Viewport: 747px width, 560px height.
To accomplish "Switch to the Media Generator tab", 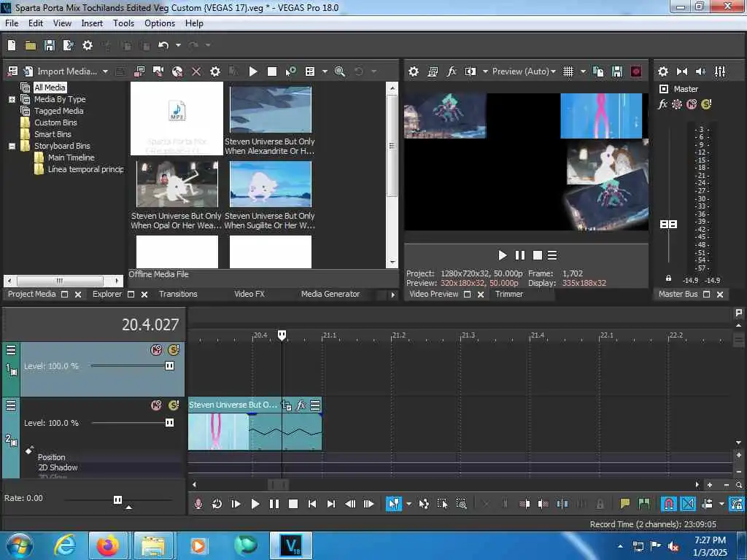I will coord(330,295).
